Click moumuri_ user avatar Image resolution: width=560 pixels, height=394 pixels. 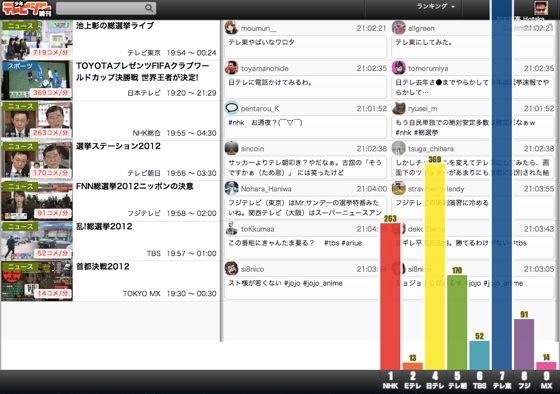coord(231,28)
